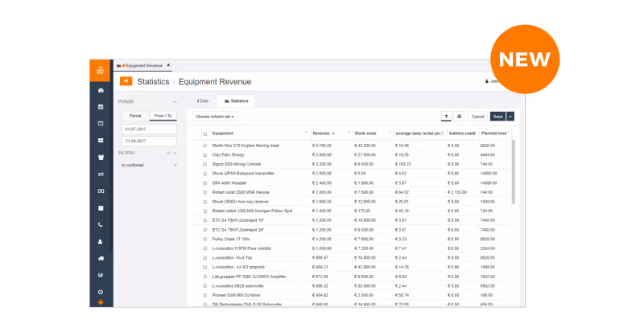Screen dimensions: 644x332
Task: Check the Digico SD8 Mixing Console row
Action: click(x=205, y=164)
